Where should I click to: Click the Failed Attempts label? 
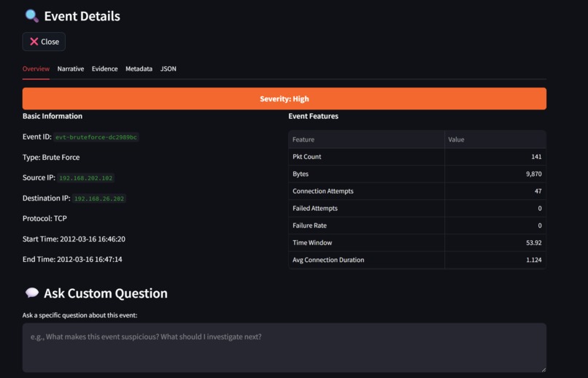point(315,209)
